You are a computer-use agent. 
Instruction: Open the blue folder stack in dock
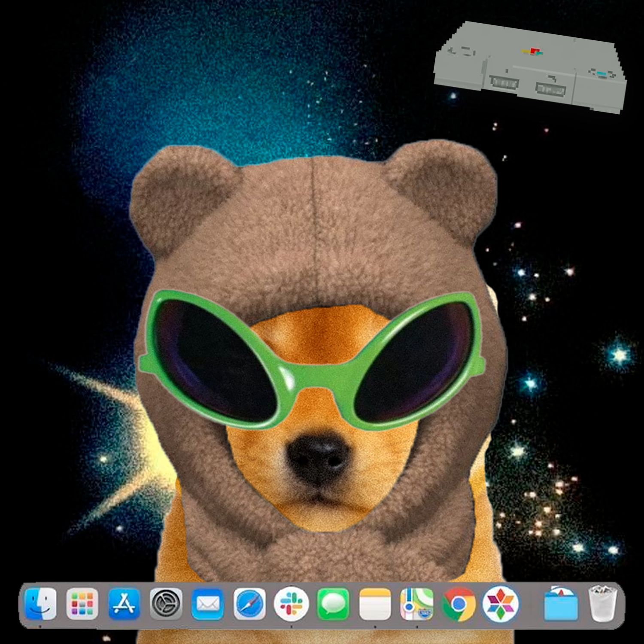[561, 604]
